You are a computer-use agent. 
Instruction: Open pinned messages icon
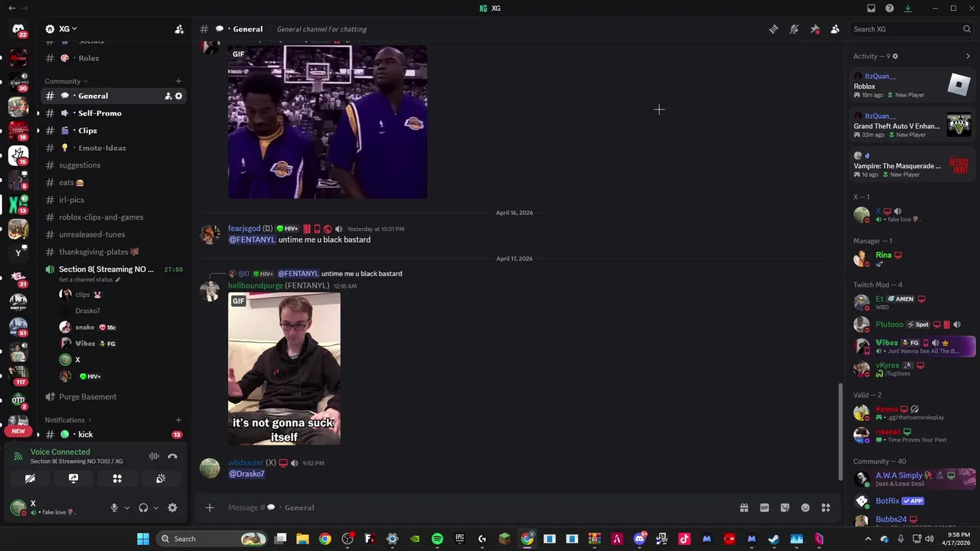815,29
